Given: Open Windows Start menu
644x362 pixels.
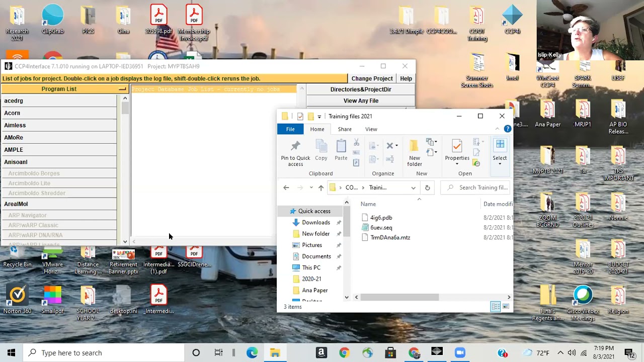Looking at the screenshot, I should click(11, 352).
